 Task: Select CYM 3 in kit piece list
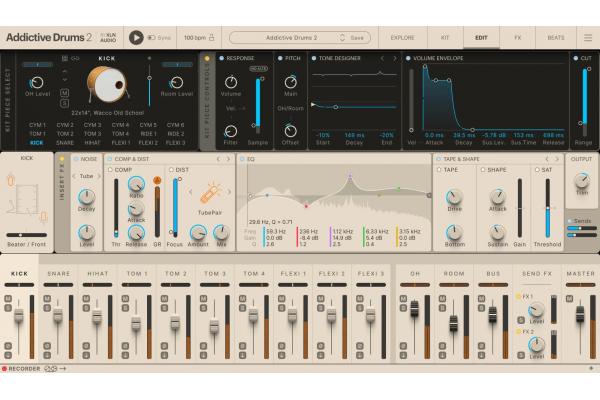(x=92, y=125)
